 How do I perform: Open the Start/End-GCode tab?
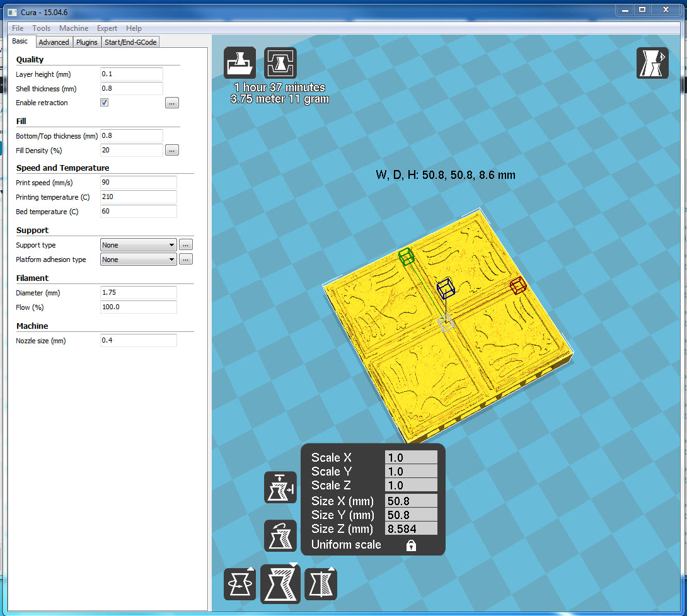(x=130, y=42)
